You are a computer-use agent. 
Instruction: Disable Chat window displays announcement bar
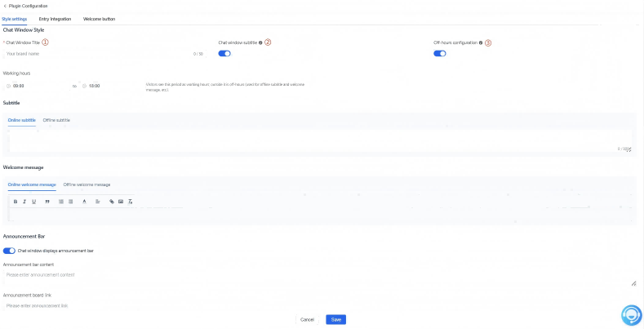(x=9, y=251)
